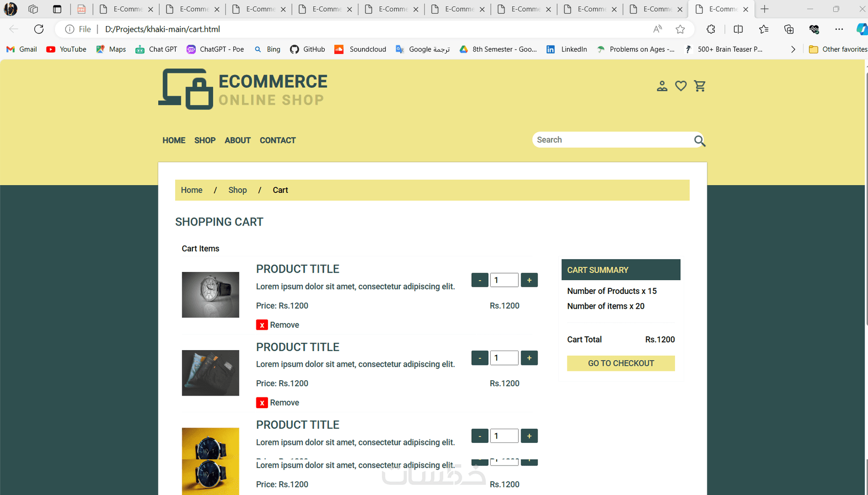Screen dimensions: 868x495
Task: Open the silver watch product thumbnail
Action: coord(210,295)
